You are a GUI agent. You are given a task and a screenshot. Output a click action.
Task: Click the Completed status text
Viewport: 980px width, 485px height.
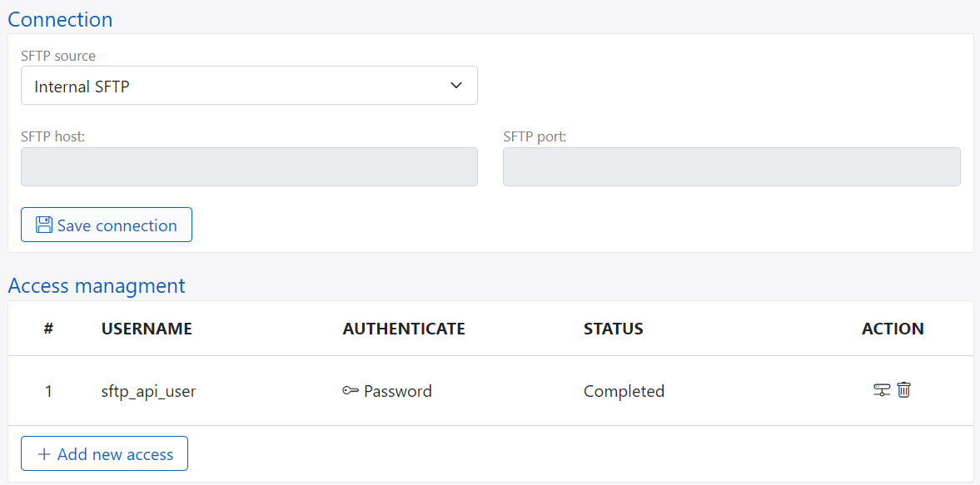[x=624, y=390]
